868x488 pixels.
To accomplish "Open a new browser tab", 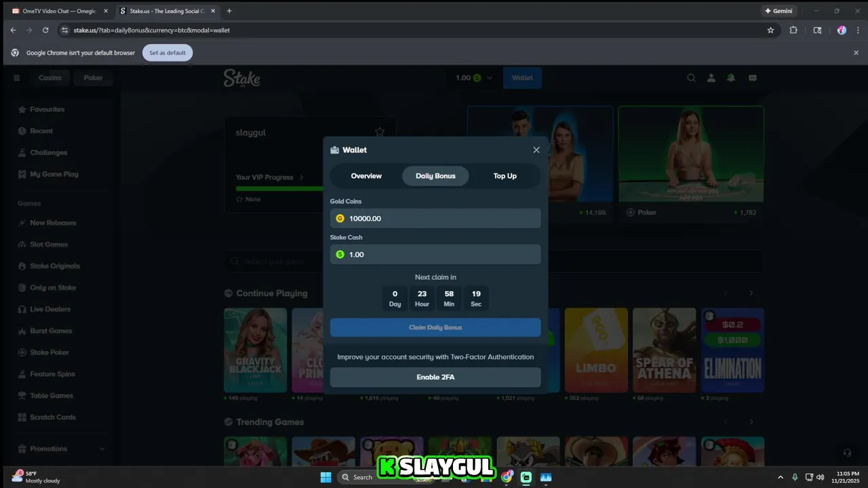I will click(x=229, y=11).
